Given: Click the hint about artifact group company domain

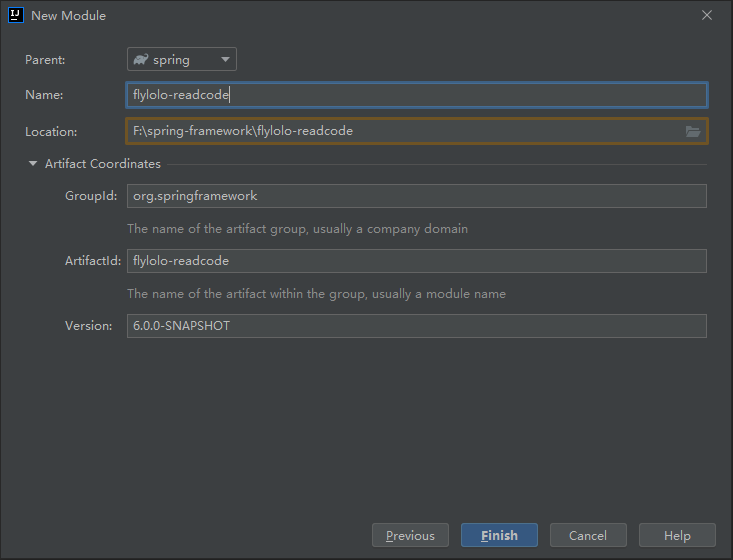Looking at the screenshot, I should 297,229.
